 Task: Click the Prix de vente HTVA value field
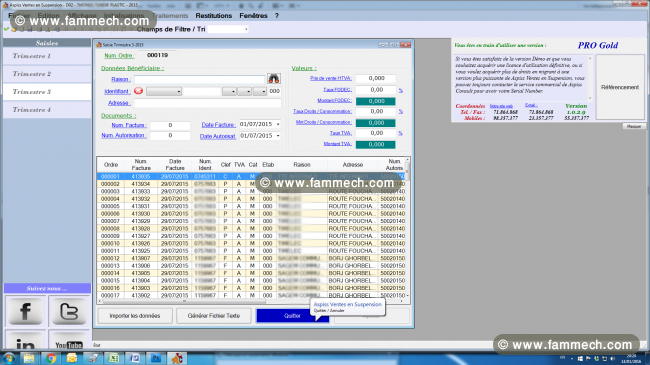click(376, 78)
